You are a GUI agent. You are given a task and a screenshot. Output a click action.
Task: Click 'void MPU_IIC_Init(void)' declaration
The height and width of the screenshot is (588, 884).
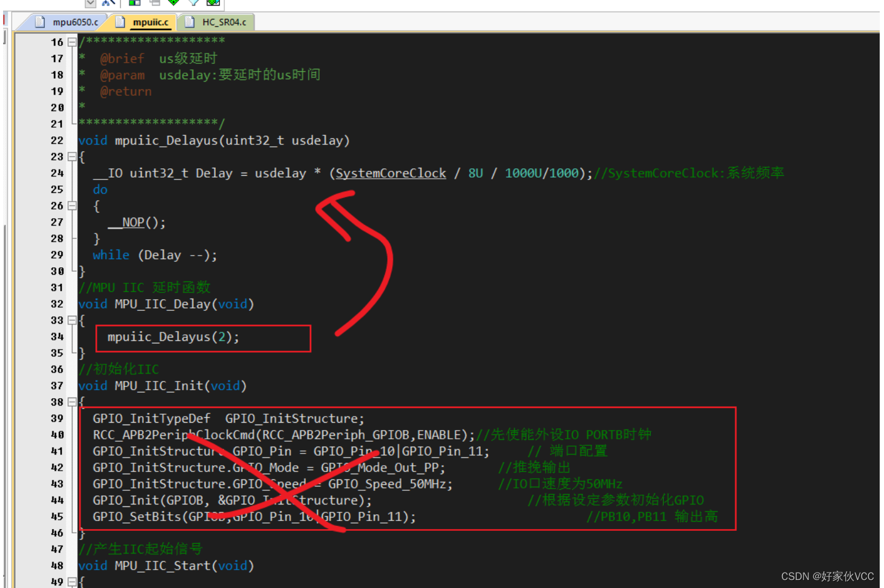(162, 386)
